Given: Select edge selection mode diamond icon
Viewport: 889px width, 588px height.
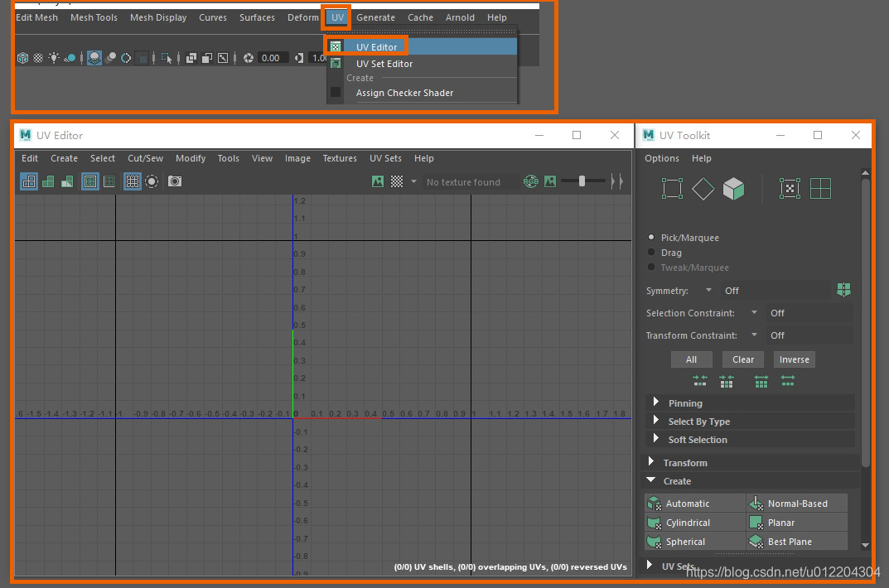Looking at the screenshot, I should (x=703, y=189).
